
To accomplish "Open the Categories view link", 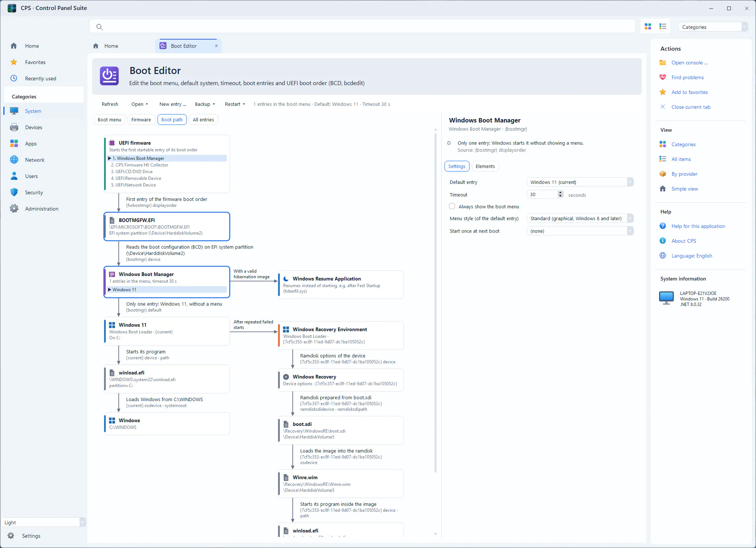I will click(683, 144).
